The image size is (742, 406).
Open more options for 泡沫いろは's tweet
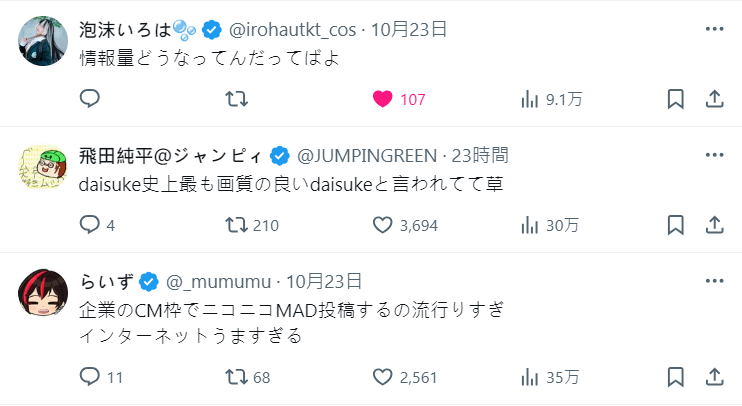[x=714, y=29]
